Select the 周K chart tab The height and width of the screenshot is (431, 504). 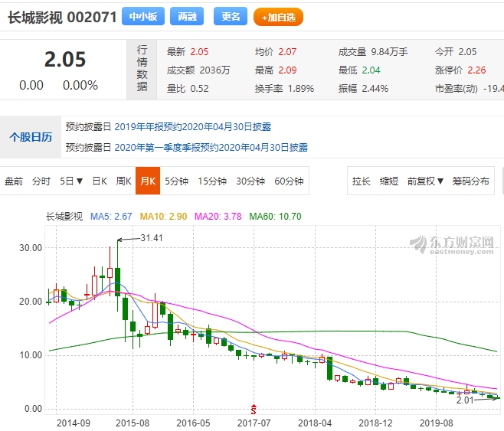tap(124, 181)
